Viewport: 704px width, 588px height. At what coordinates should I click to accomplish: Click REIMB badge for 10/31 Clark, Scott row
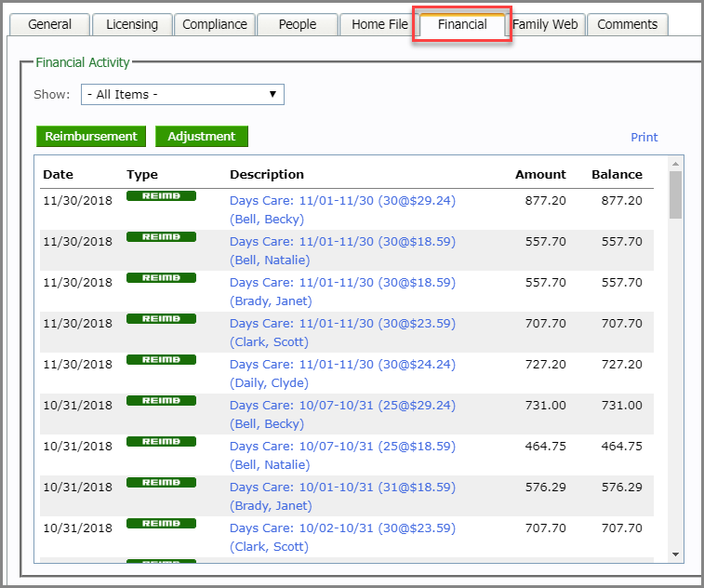coord(161,523)
